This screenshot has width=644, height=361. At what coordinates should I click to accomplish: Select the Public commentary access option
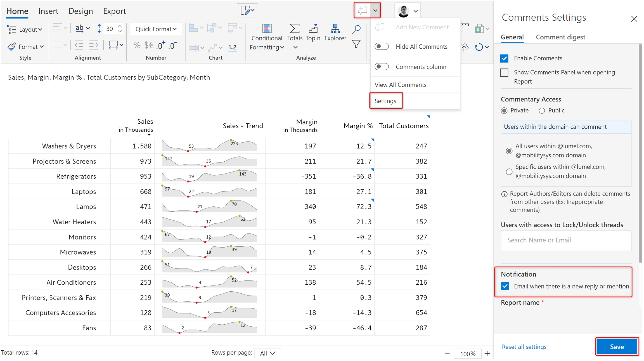tap(542, 111)
